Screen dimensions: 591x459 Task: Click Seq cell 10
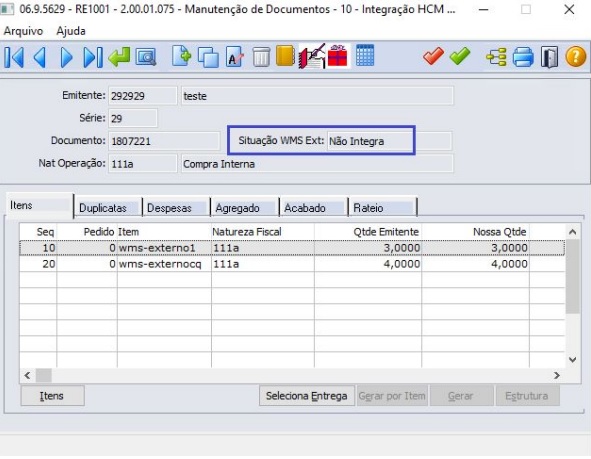[x=38, y=248]
